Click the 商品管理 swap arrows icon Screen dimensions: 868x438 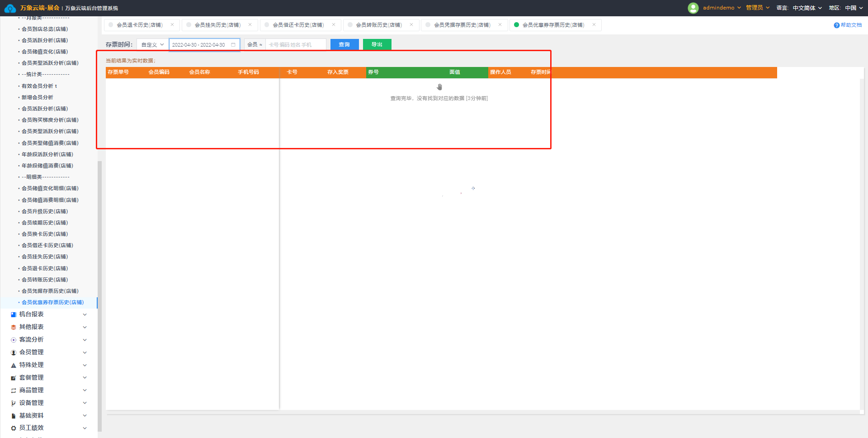coord(14,390)
